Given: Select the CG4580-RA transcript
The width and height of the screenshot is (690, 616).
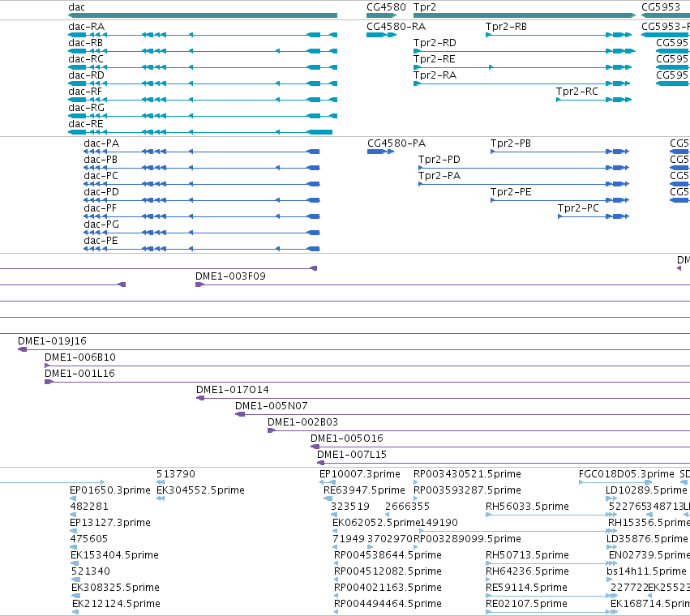Looking at the screenshot, I should 381,35.
